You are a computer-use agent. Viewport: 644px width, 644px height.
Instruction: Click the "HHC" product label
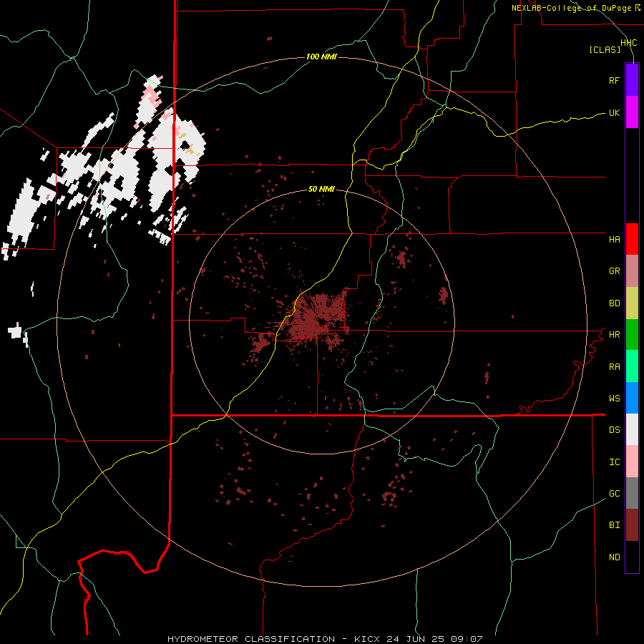[629, 42]
